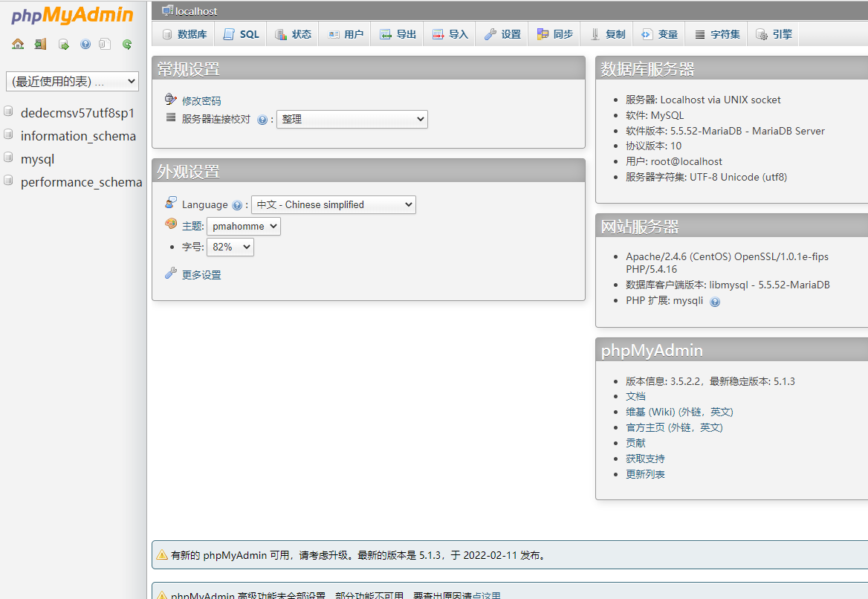Viewport: 868px width, 599px height.
Task: Click the localhost breadcrumb link
Action: pos(196,11)
